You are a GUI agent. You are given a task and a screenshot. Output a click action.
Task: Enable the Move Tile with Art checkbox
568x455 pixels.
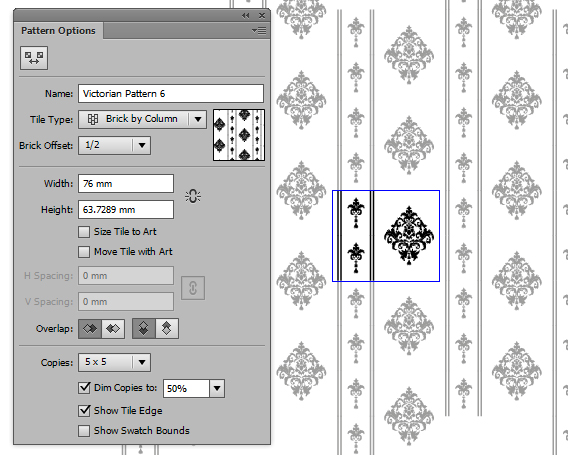click(x=84, y=252)
